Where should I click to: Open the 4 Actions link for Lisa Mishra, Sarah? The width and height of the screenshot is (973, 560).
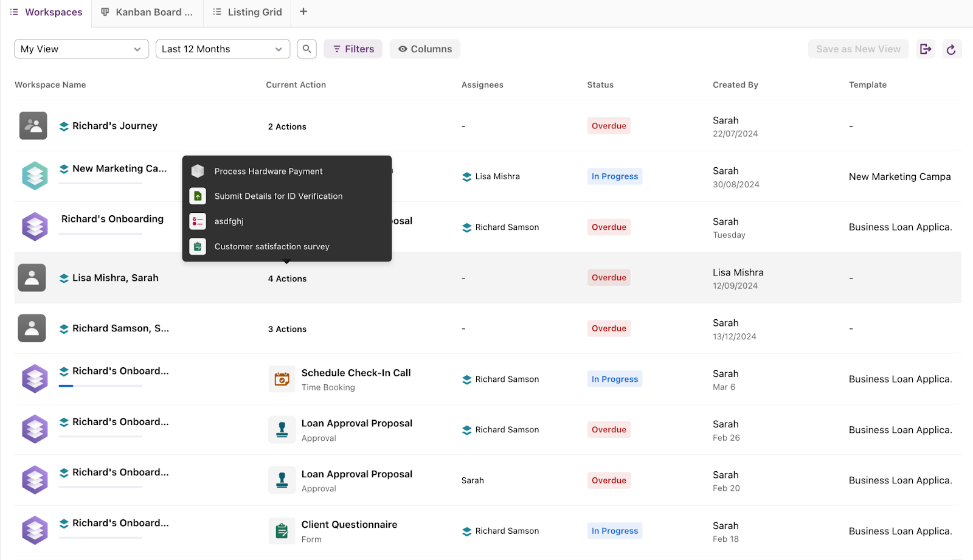(287, 278)
